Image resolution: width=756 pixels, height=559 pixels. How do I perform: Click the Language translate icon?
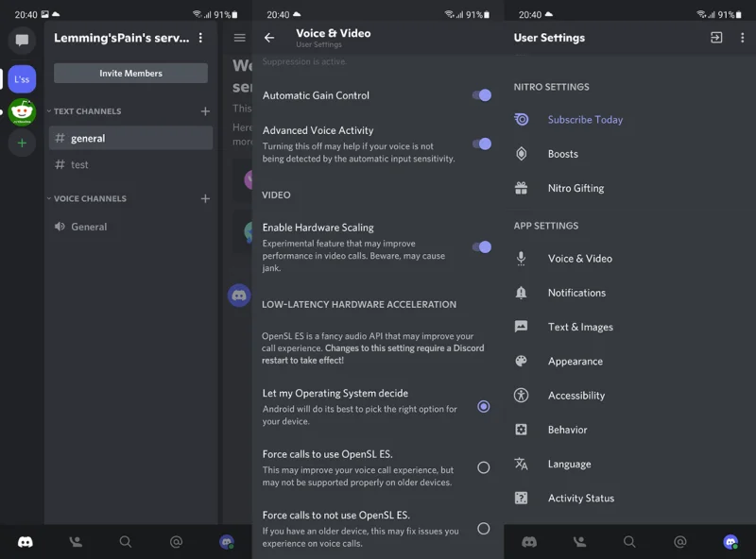(522, 464)
